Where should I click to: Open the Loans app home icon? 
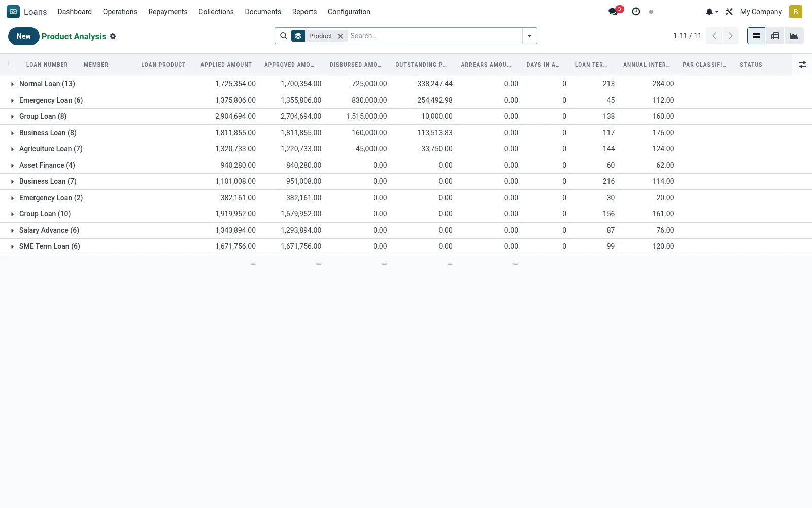tap(13, 12)
